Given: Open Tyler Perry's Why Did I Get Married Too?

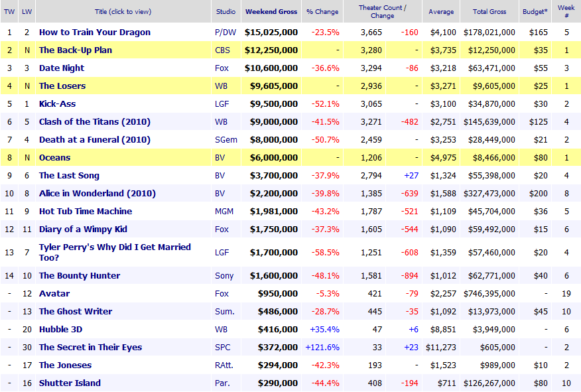Looking at the screenshot, I should (115, 252).
